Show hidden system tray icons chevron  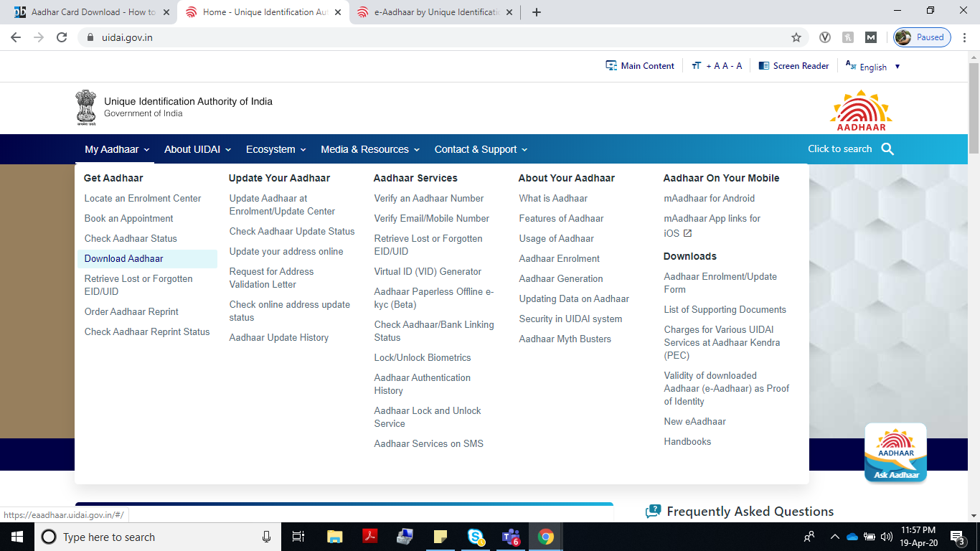click(834, 537)
